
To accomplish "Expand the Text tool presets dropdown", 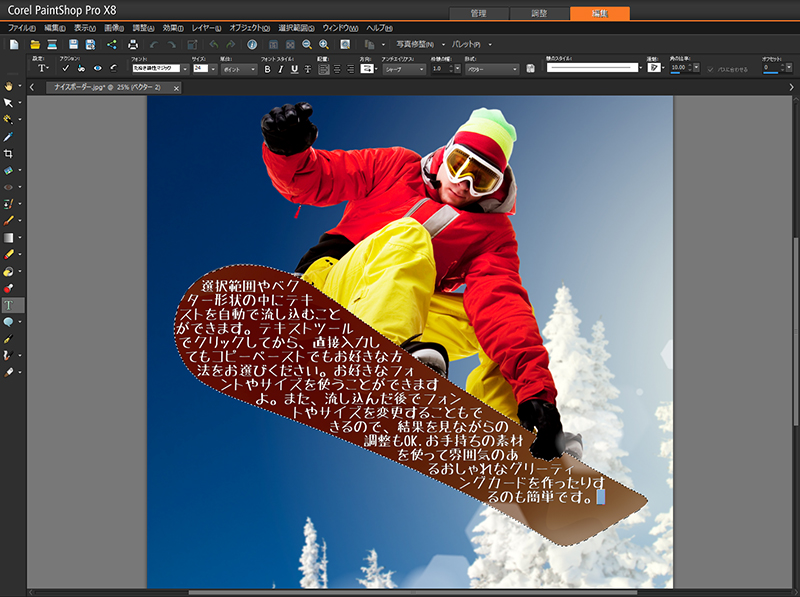I will [x=42, y=68].
